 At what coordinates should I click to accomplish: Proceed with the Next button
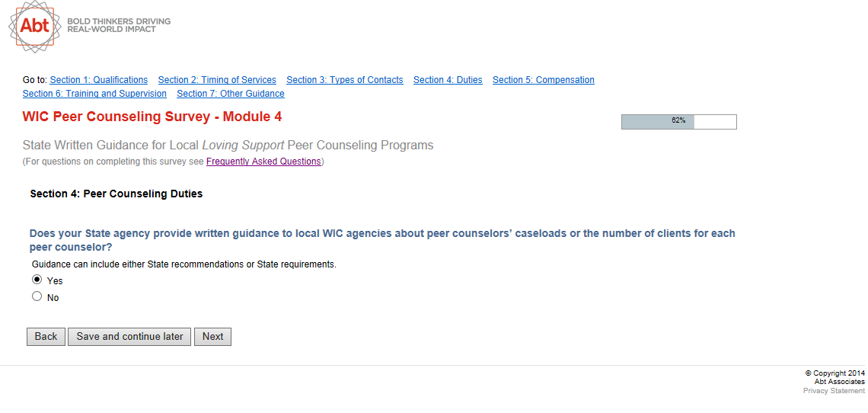pyautogui.click(x=212, y=337)
